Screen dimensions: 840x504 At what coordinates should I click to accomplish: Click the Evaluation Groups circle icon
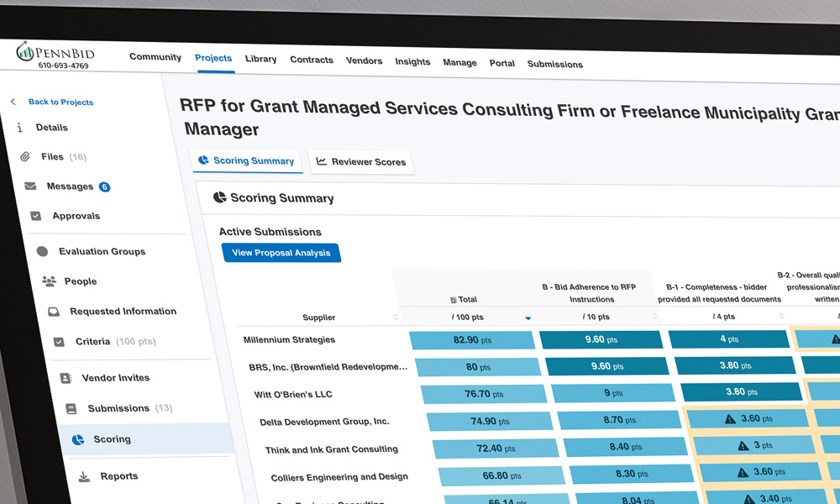tap(42, 251)
